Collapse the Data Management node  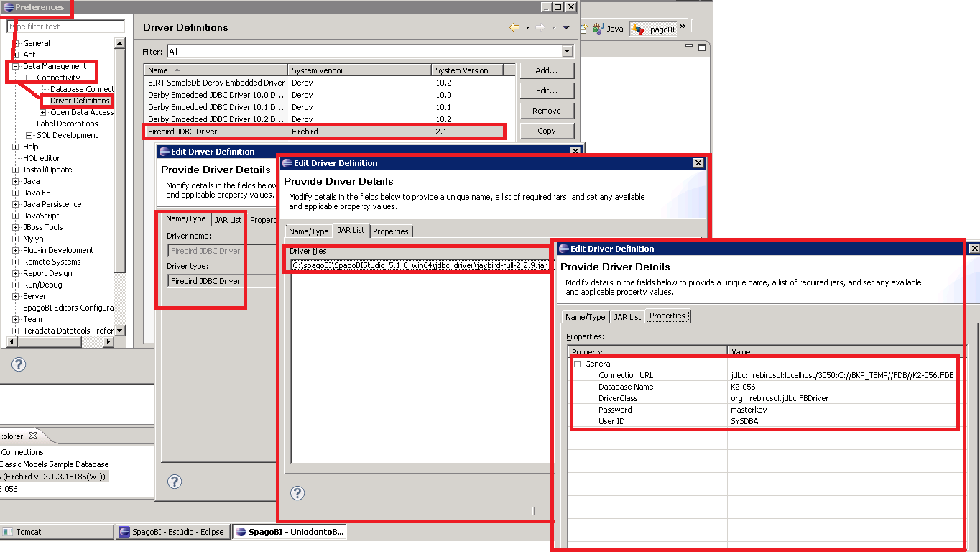pyautogui.click(x=16, y=66)
